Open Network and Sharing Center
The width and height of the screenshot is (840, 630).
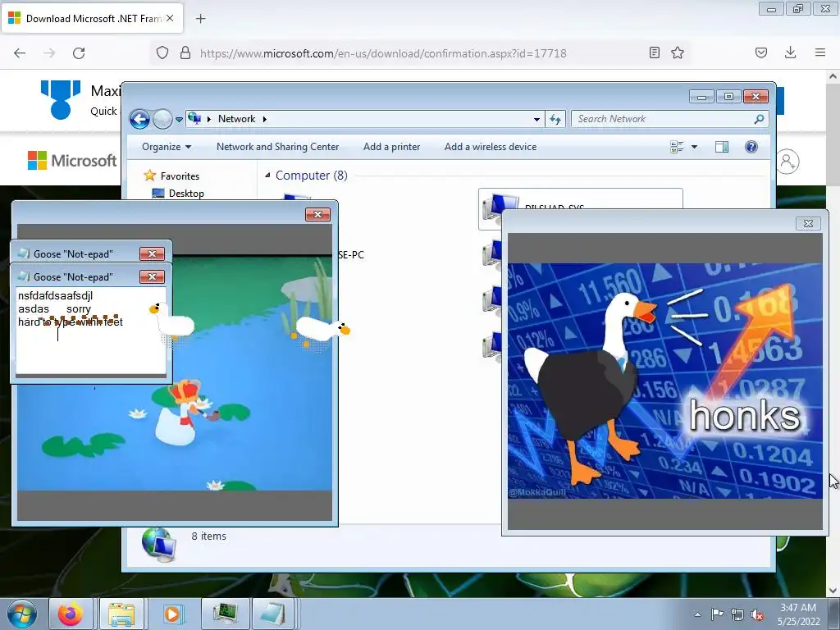coord(277,147)
